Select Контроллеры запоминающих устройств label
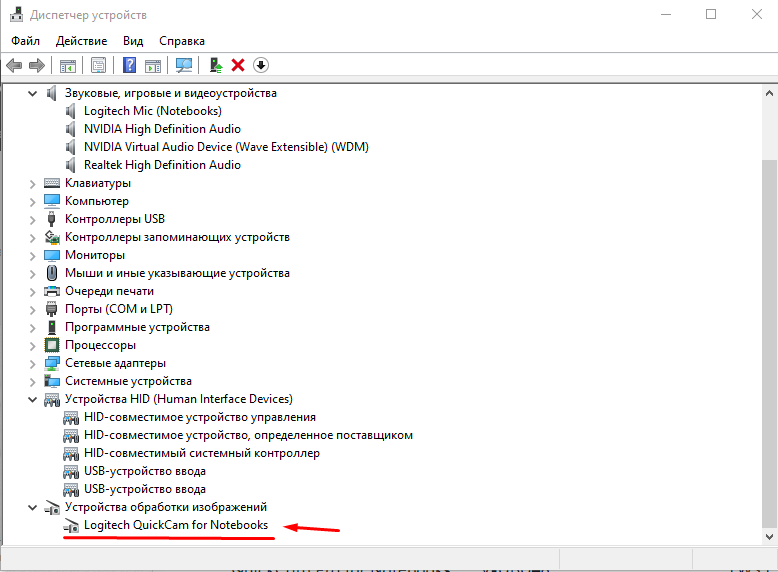 (177, 237)
